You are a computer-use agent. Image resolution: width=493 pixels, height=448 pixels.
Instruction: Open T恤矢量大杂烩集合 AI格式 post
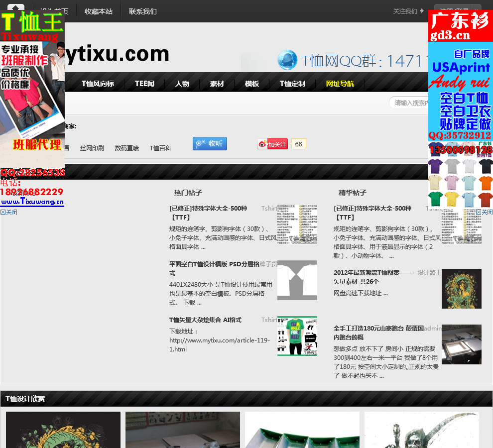[x=205, y=320]
